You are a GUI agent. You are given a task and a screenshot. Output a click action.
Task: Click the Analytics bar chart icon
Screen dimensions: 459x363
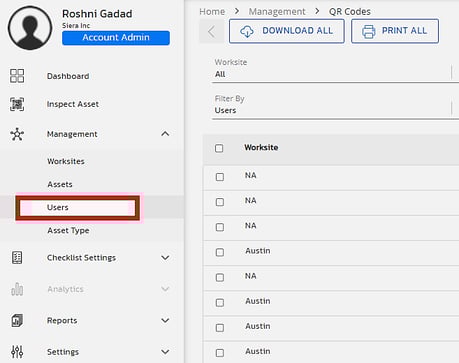click(17, 289)
